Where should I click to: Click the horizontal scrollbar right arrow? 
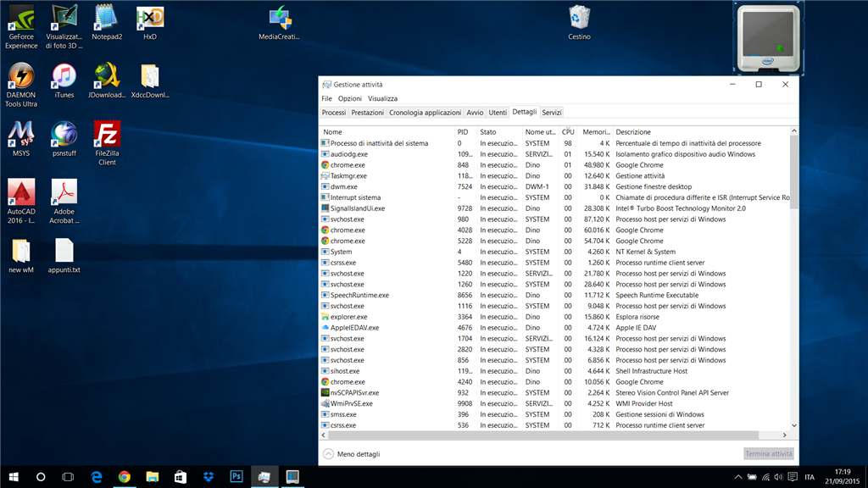tap(784, 435)
